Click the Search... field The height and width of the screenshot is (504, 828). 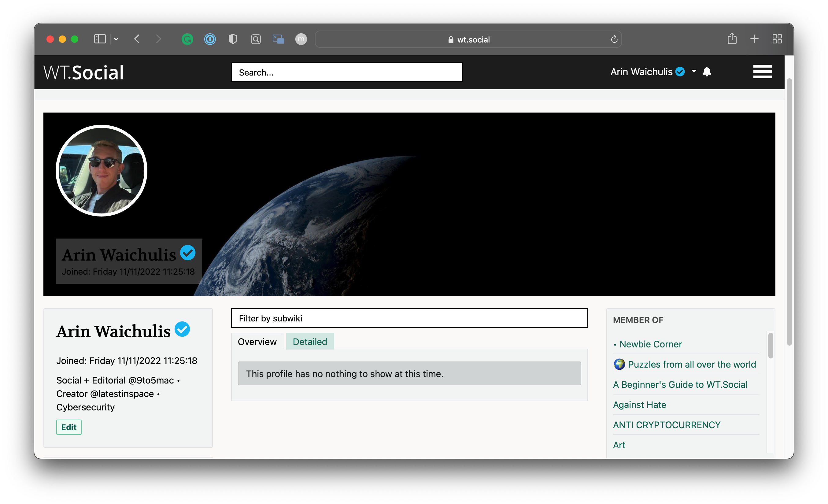click(347, 72)
